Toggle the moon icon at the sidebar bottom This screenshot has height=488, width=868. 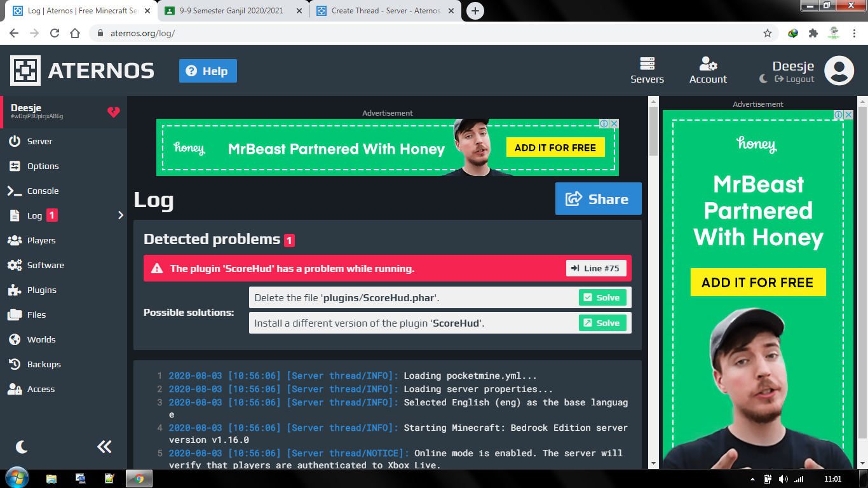[22, 447]
